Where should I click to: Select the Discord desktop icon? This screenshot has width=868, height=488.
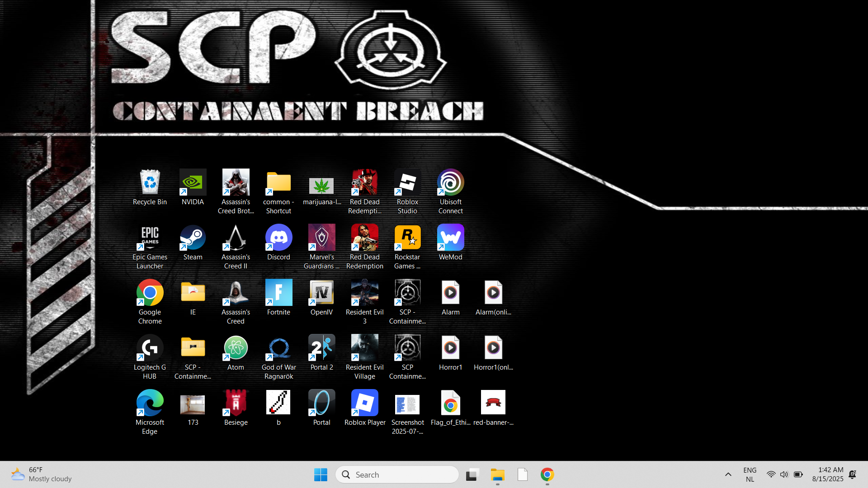click(278, 243)
